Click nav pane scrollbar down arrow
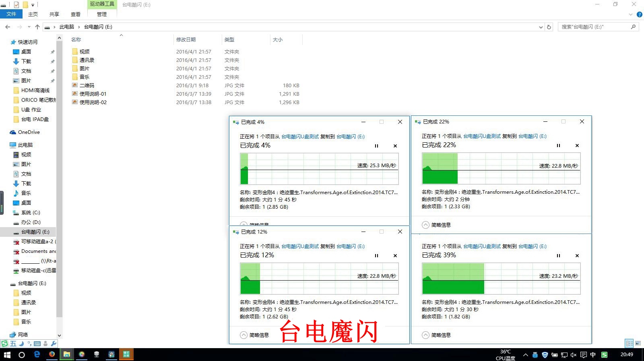 tap(60, 335)
